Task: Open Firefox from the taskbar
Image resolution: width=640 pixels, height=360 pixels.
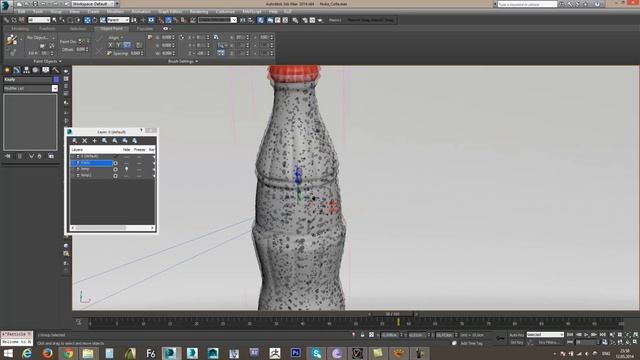Action: (x=47, y=353)
